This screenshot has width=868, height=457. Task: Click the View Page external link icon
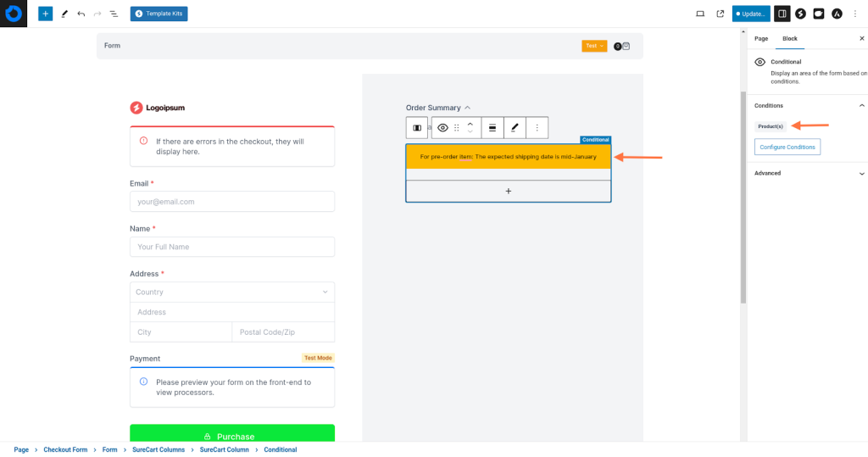tap(721, 14)
